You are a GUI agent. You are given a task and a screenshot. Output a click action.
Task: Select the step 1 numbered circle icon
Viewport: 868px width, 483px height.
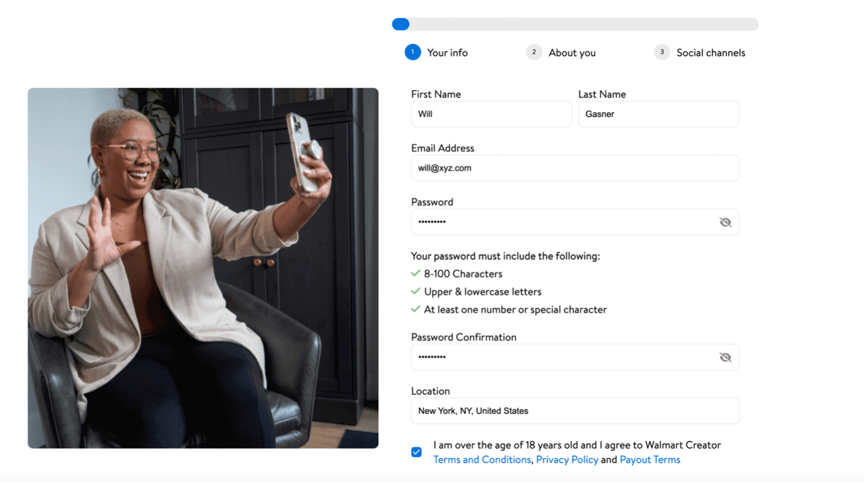coord(413,52)
